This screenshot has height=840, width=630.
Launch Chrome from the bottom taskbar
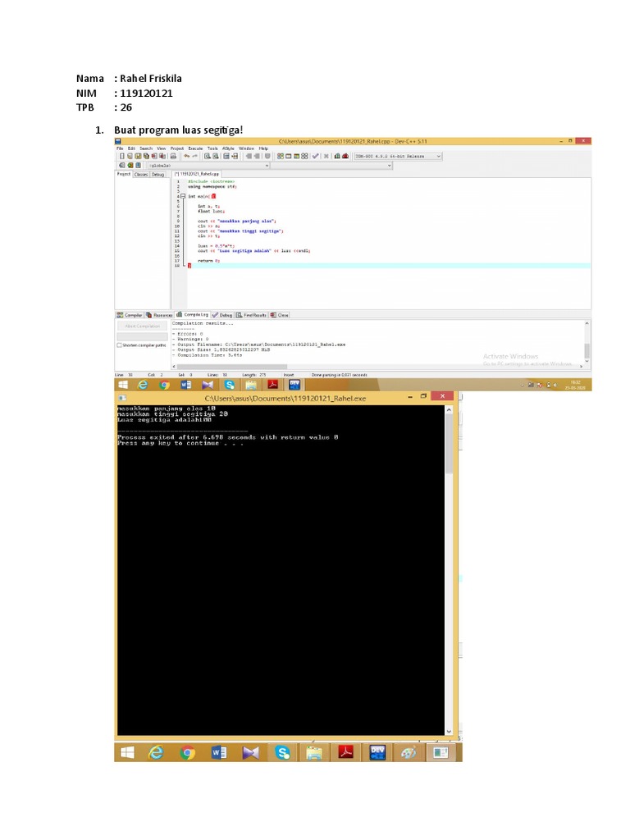[x=187, y=752]
